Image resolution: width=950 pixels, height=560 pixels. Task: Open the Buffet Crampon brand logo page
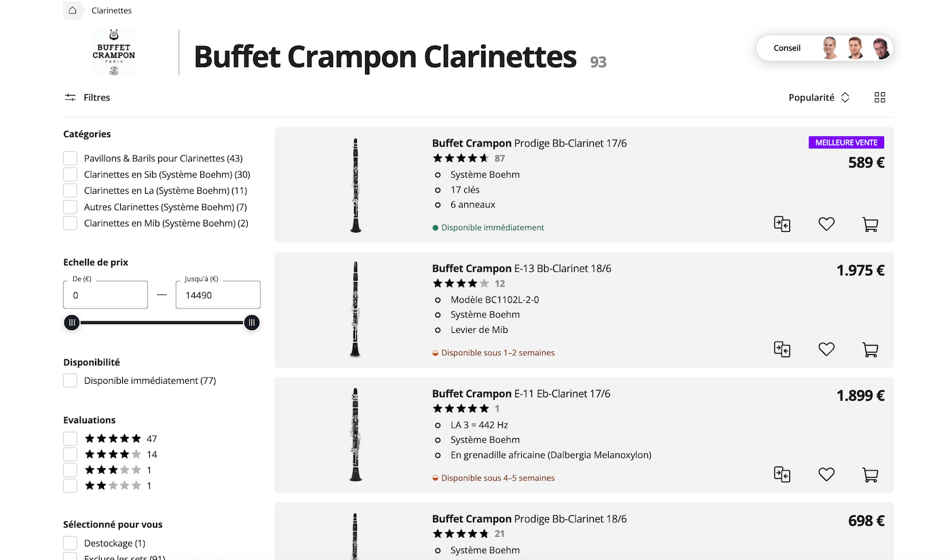coord(114,51)
